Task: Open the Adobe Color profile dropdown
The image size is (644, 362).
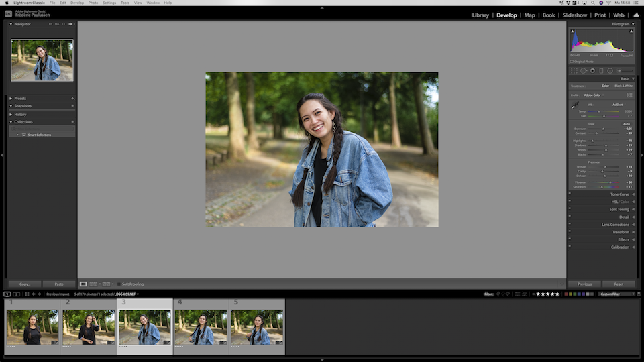Action: [x=592, y=95]
